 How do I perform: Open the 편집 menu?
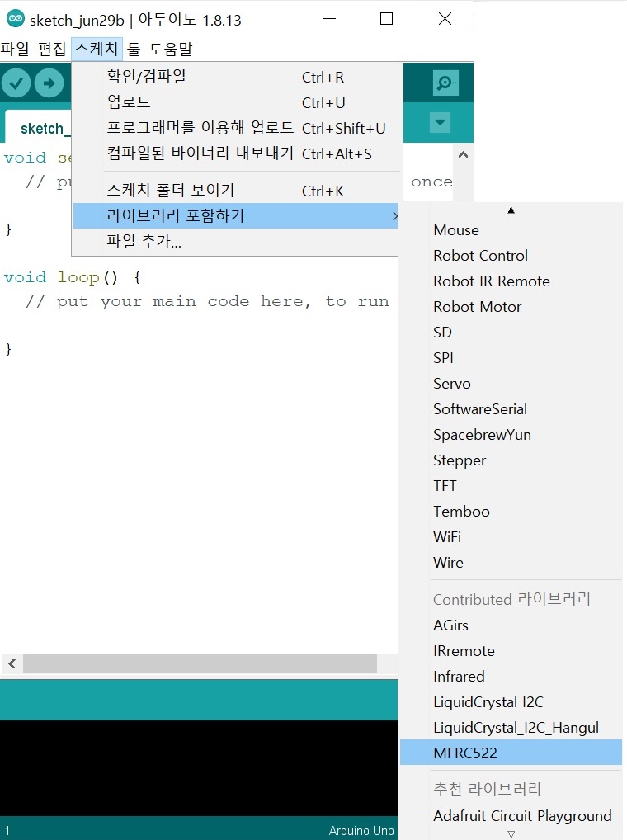click(x=51, y=50)
